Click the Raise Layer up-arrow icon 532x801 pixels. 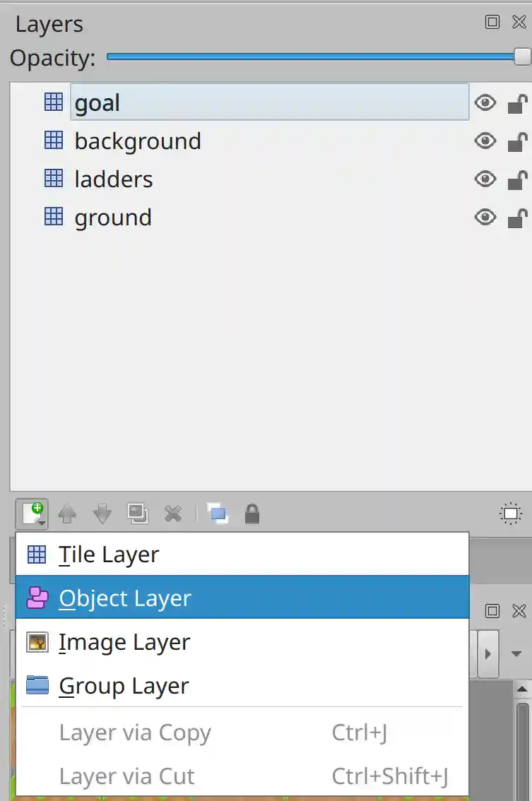pos(68,514)
